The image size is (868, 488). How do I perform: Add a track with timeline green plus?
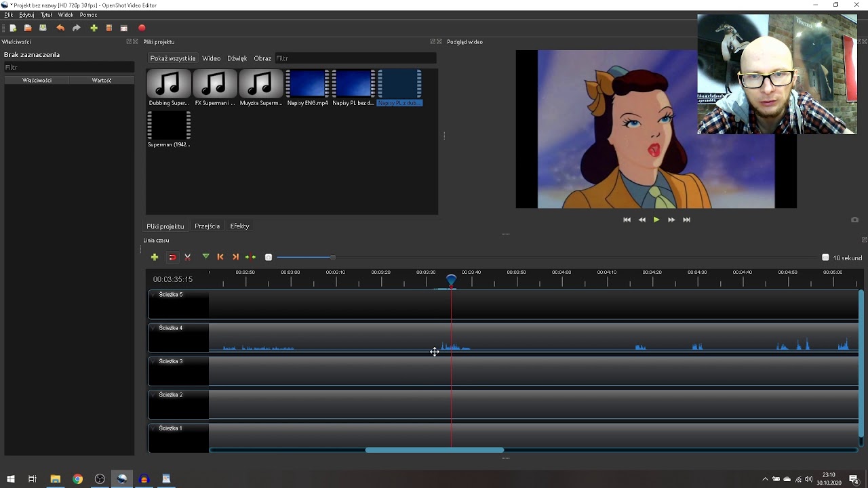pyautogui.click(x=155, y=257)
